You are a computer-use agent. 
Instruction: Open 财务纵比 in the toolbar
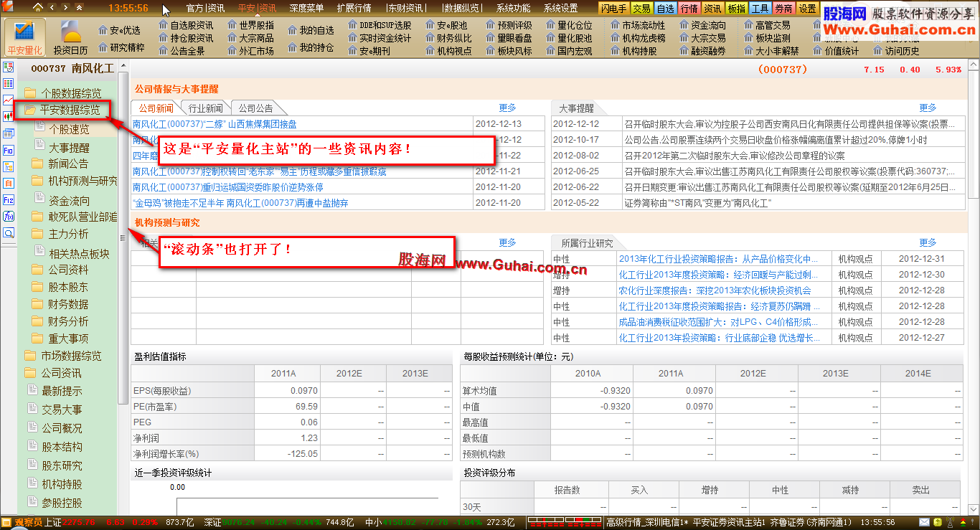448,38
